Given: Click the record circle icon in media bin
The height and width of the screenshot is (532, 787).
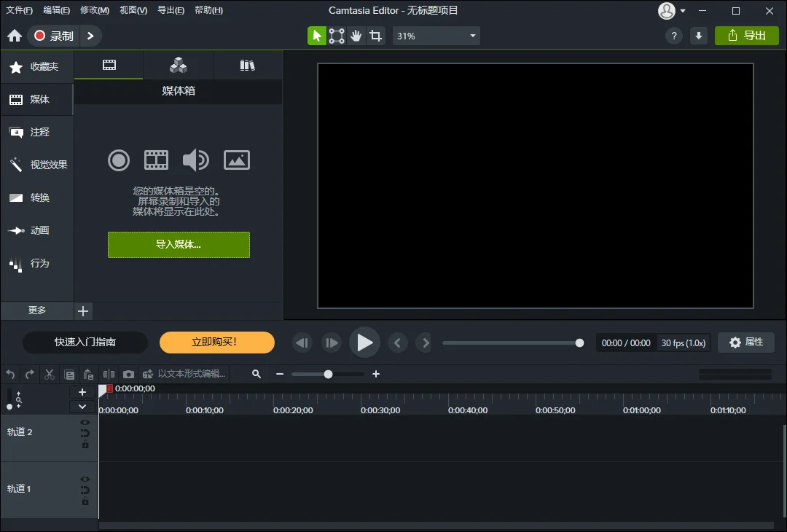Looking at the screenshot, I should (119, 160).
